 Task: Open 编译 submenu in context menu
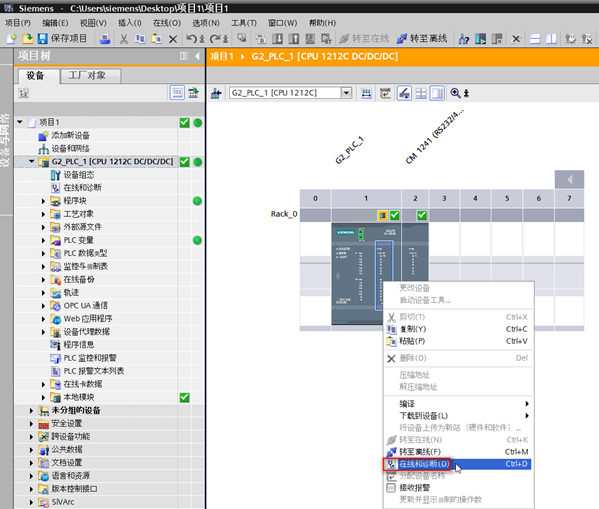tap(458, 404)
